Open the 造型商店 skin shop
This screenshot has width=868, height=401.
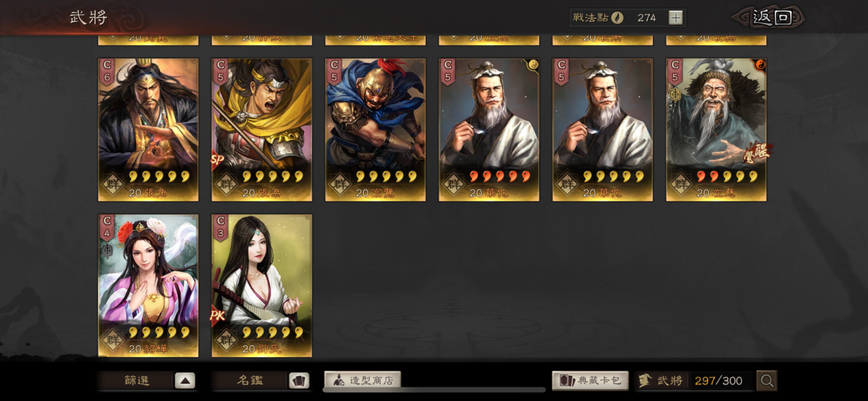click(x=362, y=381)
